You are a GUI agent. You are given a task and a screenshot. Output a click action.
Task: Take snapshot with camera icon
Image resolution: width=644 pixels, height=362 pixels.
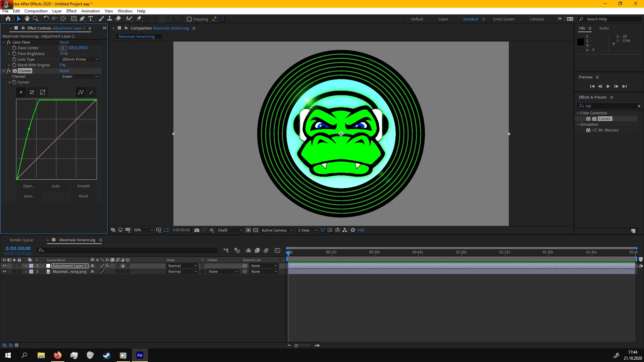pyautogui.click(x=197, y=230)
